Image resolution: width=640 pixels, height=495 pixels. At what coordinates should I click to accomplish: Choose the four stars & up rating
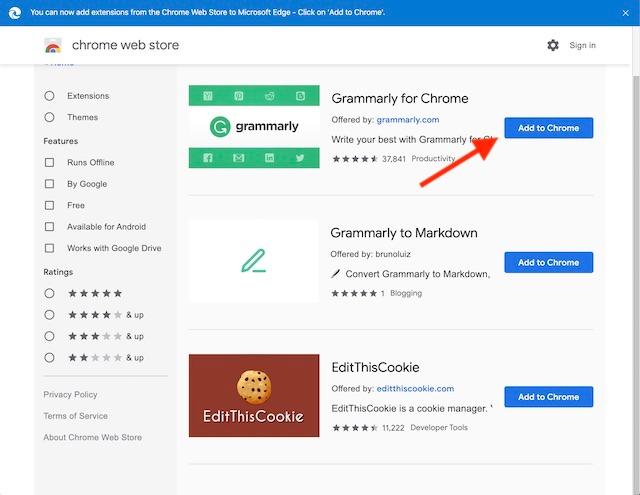click(49, 315)
